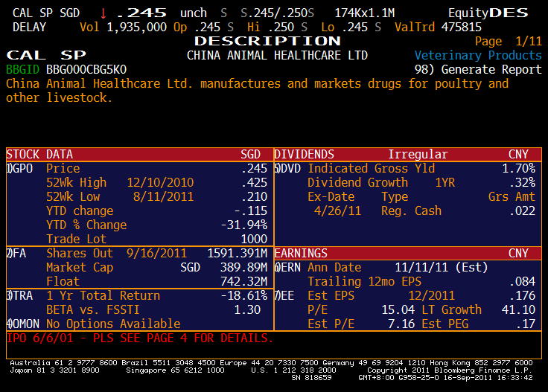Click the size quote 174Kx1.1M

365,13
